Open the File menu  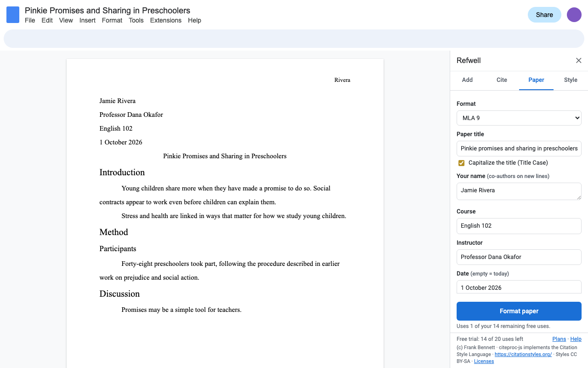point(30,20)
